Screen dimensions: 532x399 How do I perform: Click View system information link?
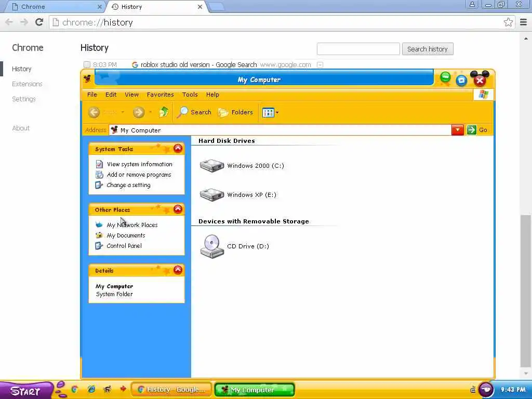[x=139, y=164]
